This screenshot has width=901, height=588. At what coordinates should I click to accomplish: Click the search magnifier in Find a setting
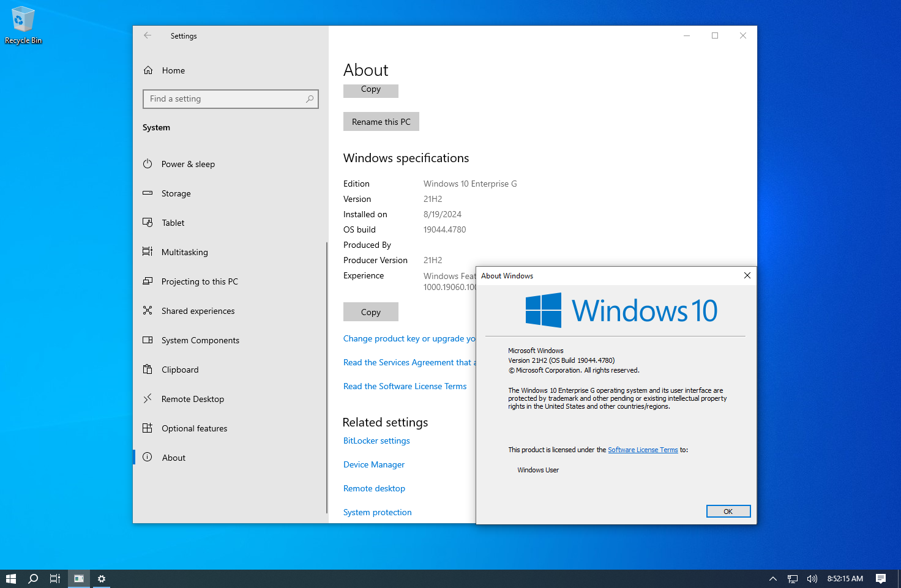310,99
